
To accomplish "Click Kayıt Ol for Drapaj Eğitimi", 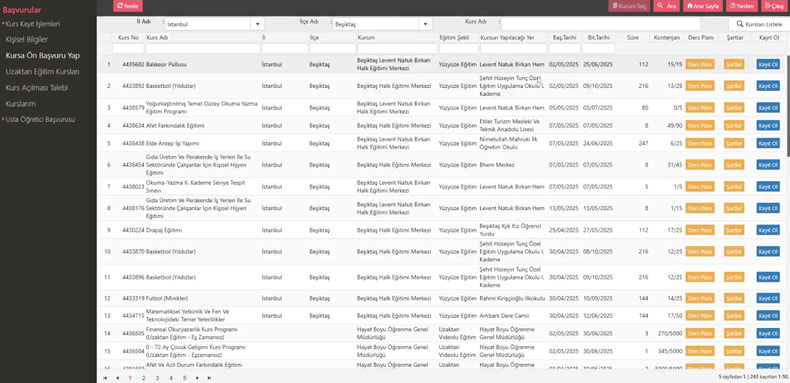I will pos(768,230).
